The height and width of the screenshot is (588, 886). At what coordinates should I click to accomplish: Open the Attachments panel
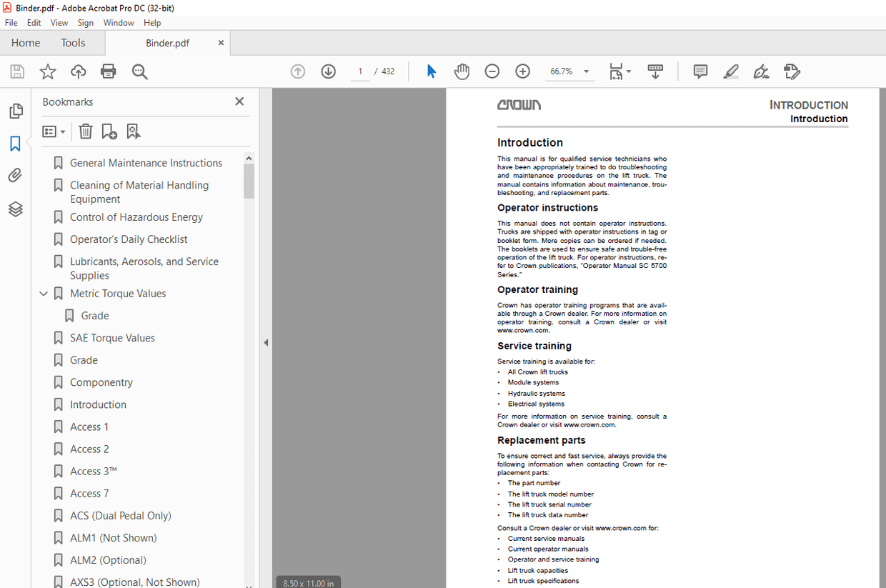[15, 175]
